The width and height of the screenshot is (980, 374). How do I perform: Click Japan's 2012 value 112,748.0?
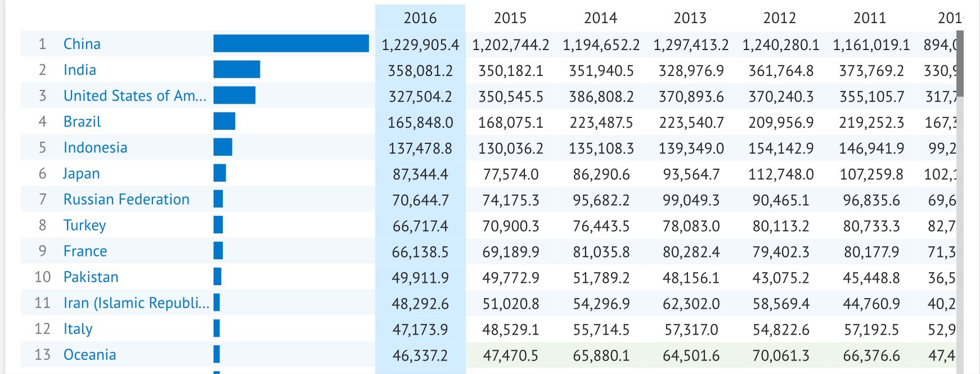click(x=780, y=174)
